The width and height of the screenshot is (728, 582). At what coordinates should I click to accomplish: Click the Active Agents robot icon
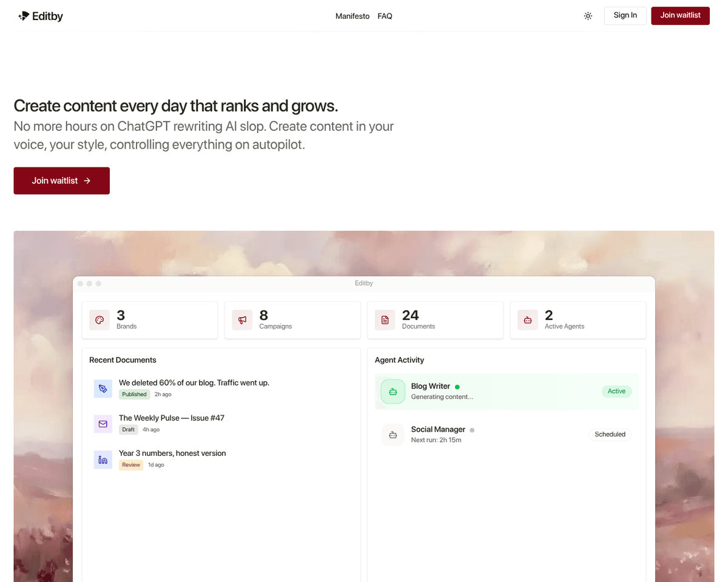(528, 320)
